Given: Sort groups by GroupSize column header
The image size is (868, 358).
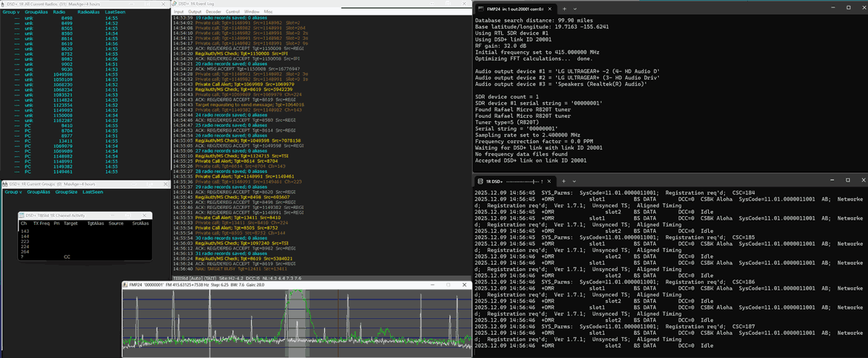Looking at the screenshot, I should click(67, 192).
